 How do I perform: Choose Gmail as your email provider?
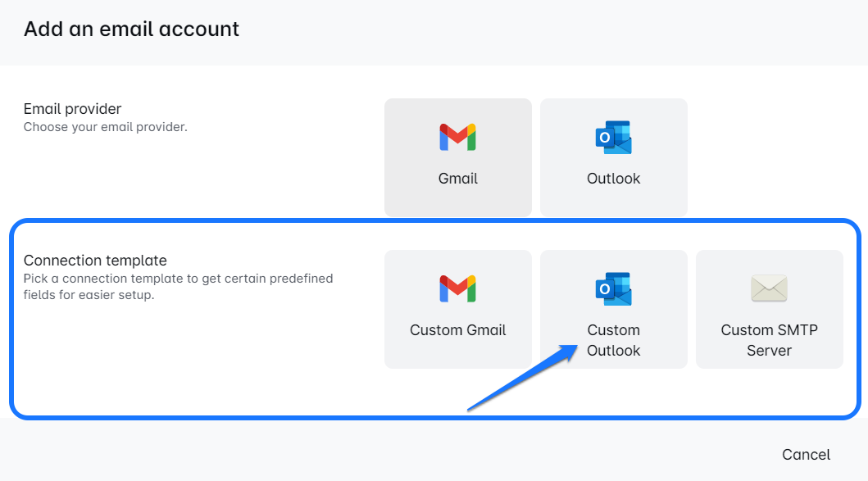pyautogui.click(x=457, y=157)
